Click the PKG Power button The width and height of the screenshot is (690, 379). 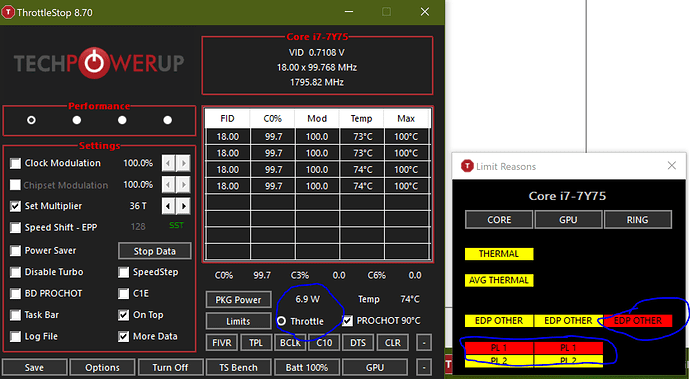tap(238, 300)
